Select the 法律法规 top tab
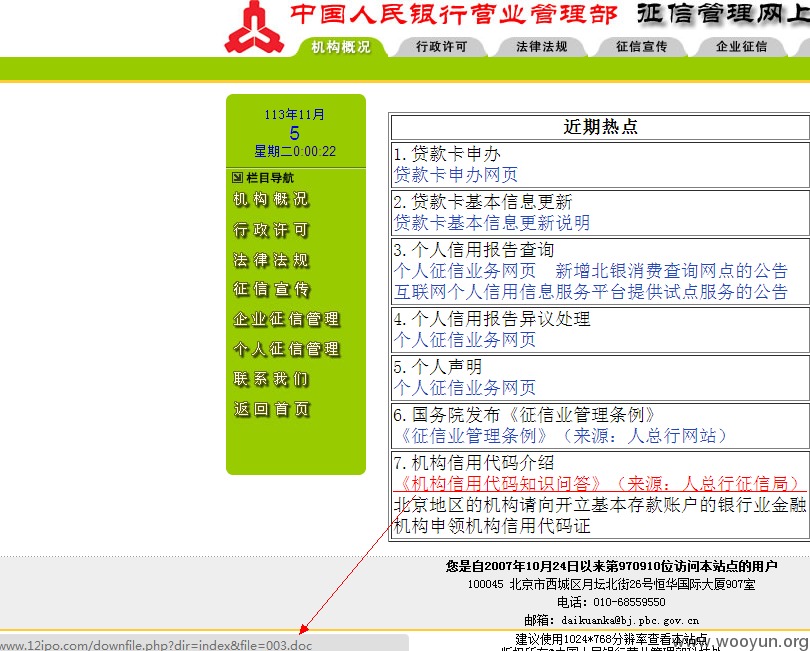Screen dimensions: 810x651 [541, 47]
